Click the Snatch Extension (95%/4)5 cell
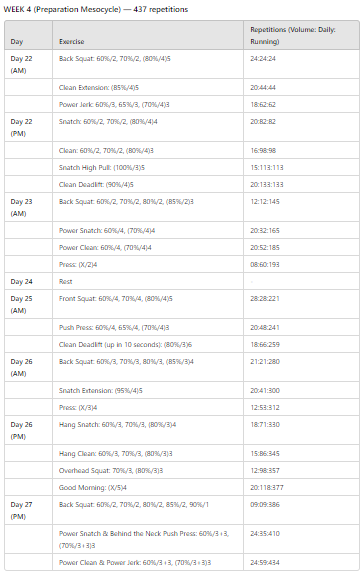 pyautogui.click(x=148, y=390)
